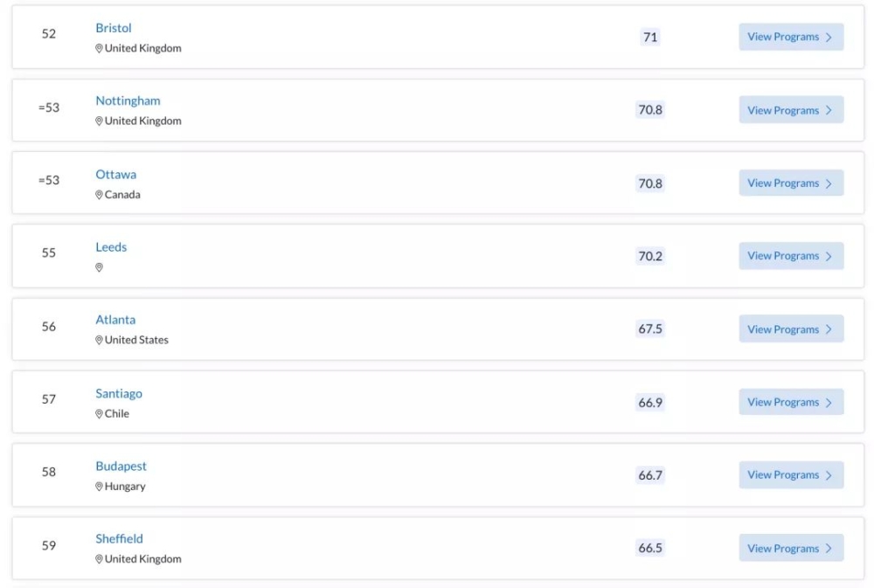The height and width of the screenshot is (588, 874).
Task: Open the Ottawa city link
Action: coord(116,174)
